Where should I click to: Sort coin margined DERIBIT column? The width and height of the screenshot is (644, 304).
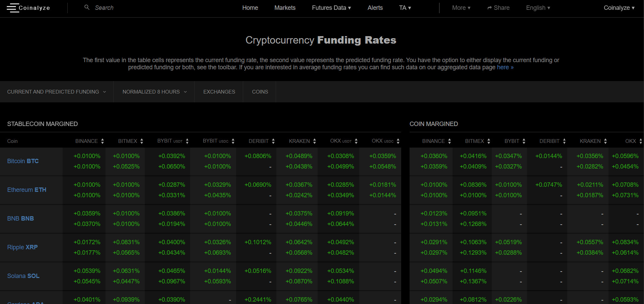564,141
